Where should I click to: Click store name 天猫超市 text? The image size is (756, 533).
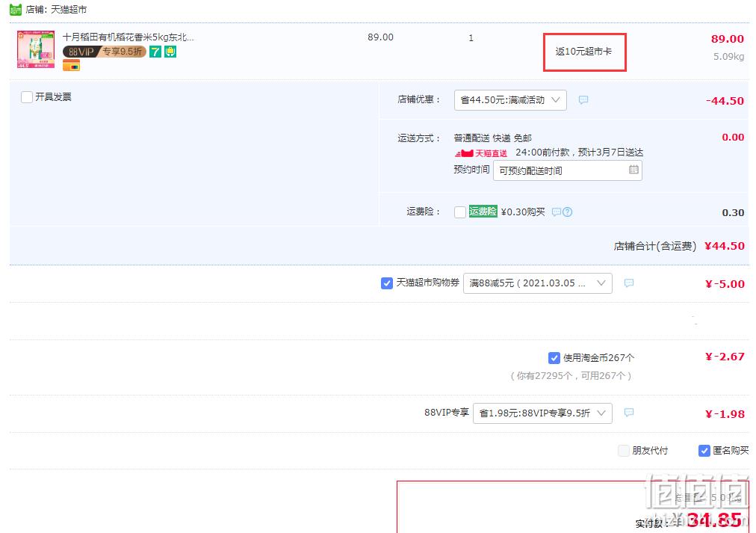[x=69, y=10]
